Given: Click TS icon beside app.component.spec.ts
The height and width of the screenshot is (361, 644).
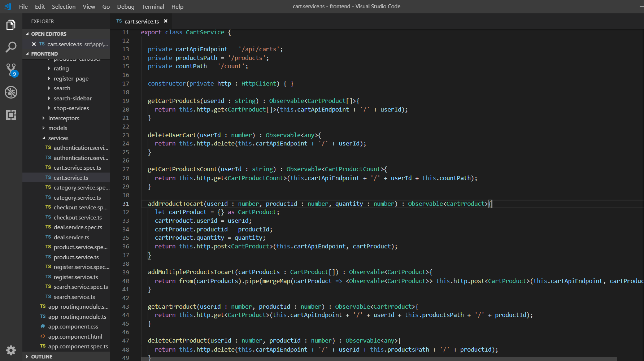Looking at the screenshot, I should pos(43,346).
